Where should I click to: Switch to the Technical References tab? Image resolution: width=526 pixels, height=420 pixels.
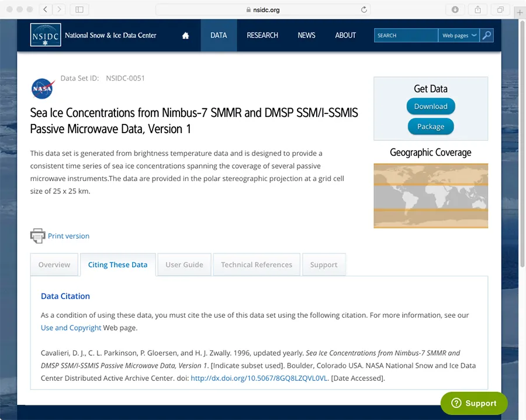point(257,265)
